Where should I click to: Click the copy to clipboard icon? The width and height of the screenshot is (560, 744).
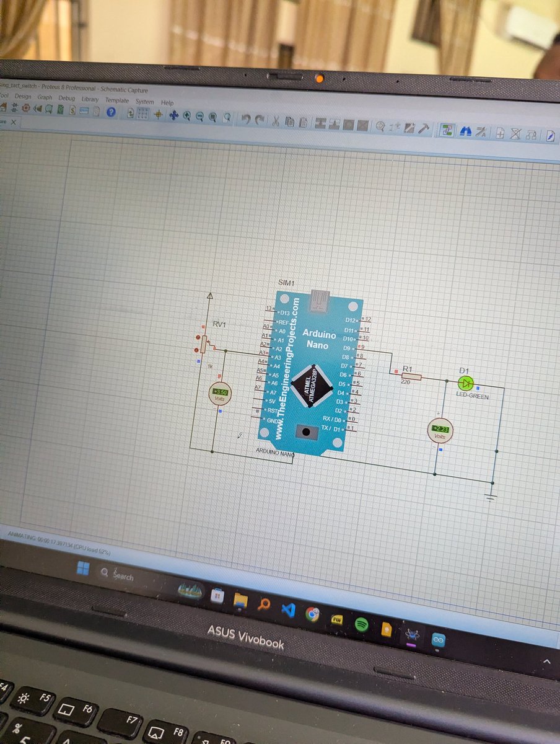290,122
